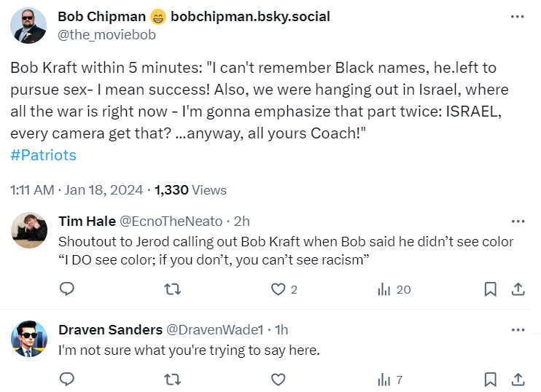Bookmark Tim Hale's tweet
The height and width of the screenshot is (392, 541).
(491, 289)
